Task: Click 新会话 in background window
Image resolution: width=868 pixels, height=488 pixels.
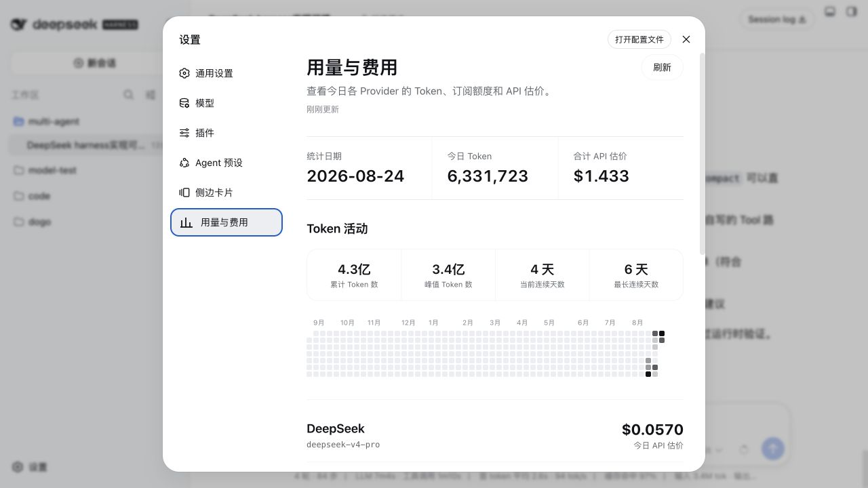Action: click(x=95, y=63)
